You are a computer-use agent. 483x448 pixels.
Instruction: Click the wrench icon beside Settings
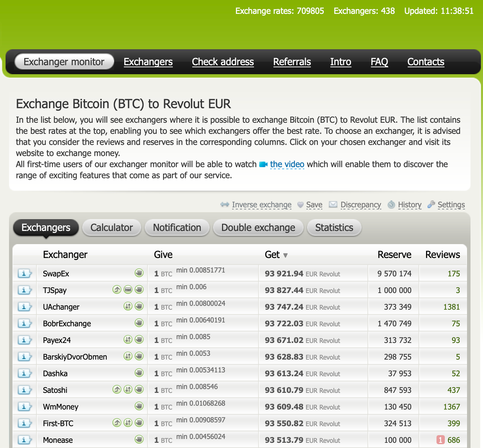(x=431, y=205)
